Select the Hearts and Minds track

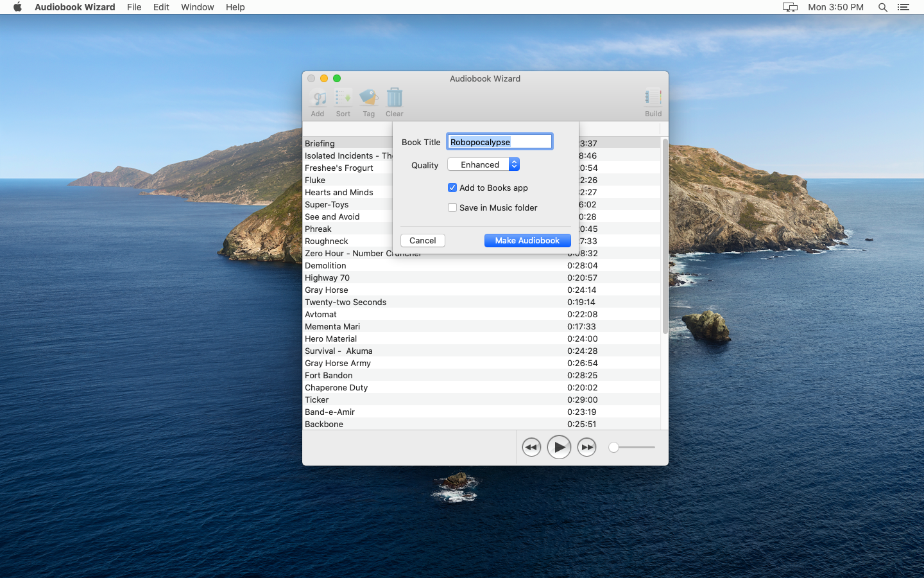click(x=348, y=192)
